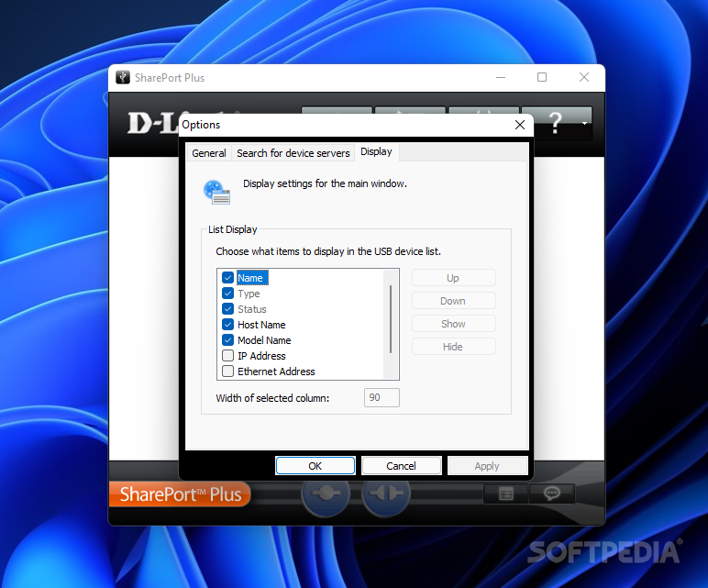Enable the Ethernet Address checkbox
Screen dimensions: 708x588
coord(228,372)
